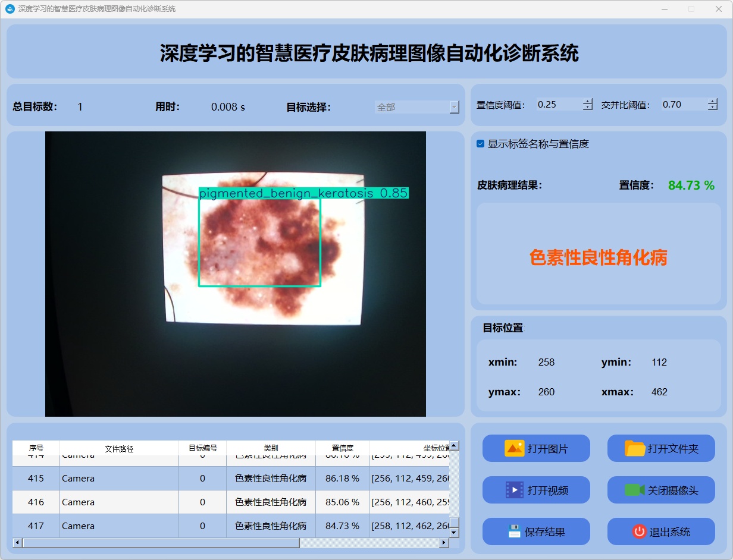The image size is (733, 560).
Task: Click the table's horizontal scrollbar right arrow
Action: point(444,543)
